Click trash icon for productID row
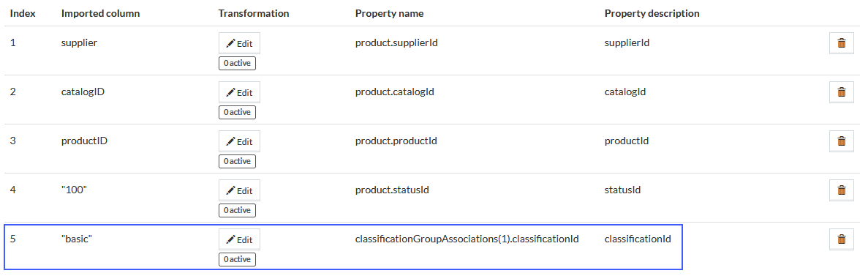This screenshot has width=868, height=276. point(842,141)
